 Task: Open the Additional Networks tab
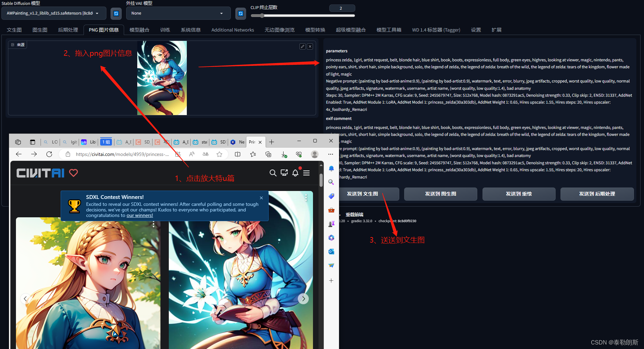[x=233, y=30]
